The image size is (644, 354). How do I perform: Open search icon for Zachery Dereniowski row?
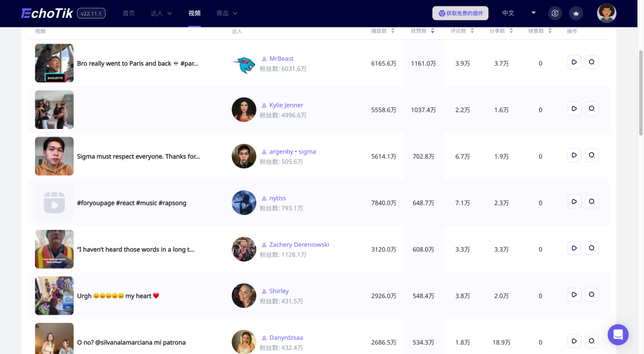[x=592, y=248]
